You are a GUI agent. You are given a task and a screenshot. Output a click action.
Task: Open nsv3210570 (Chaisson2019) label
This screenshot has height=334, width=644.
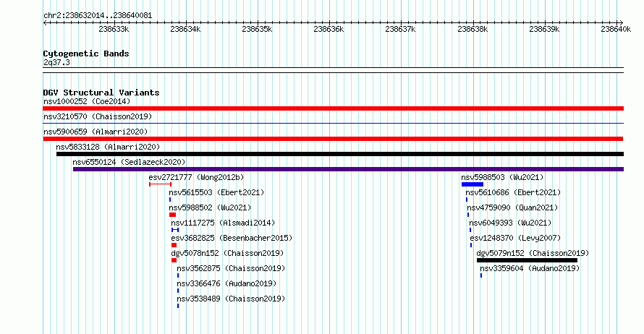pyautogui.click(x=98, y=116)
